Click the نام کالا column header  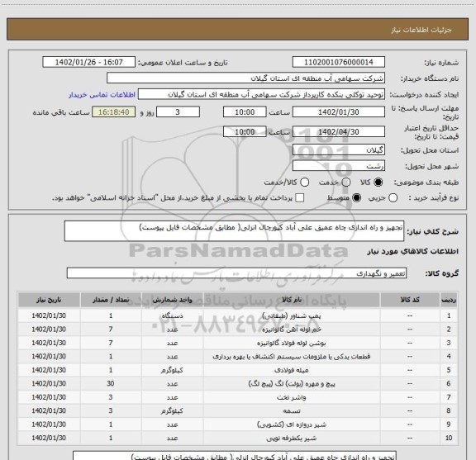(x=292, y=300)
